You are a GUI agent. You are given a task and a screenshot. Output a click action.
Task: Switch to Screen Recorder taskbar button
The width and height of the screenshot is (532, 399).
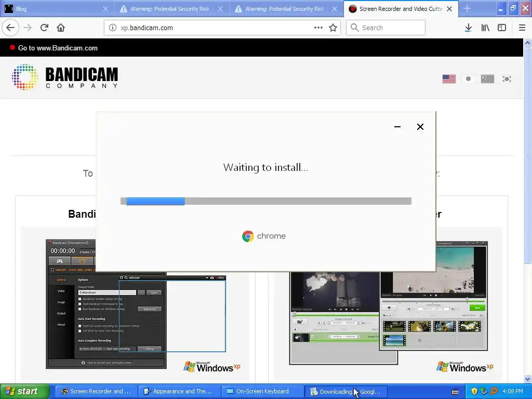tap(96, 392)
